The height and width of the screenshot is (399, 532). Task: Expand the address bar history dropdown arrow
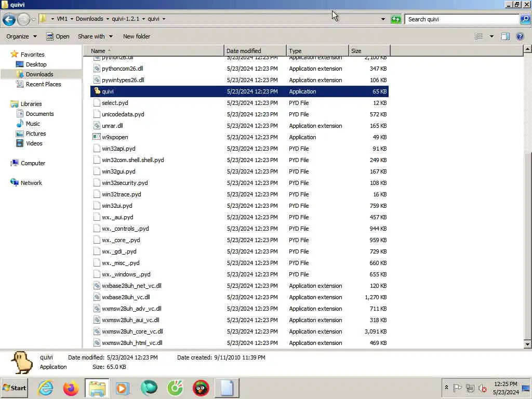click(383, 19)
